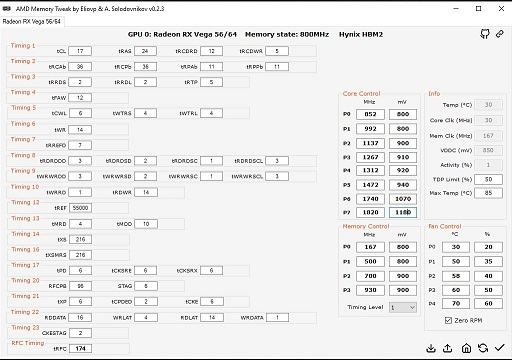
Task: Click the tRCAb value field
Action: 80,67
